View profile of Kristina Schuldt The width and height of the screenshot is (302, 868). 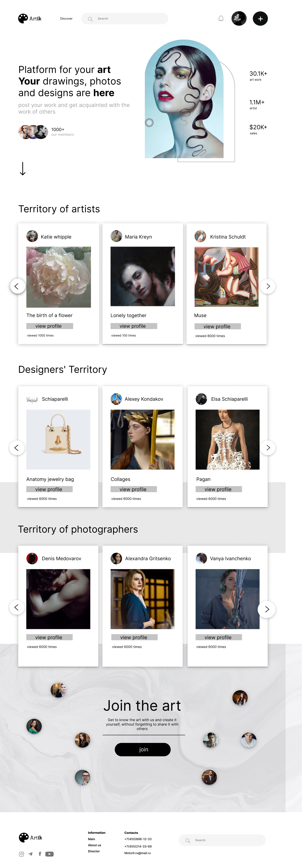pos(218,326)
